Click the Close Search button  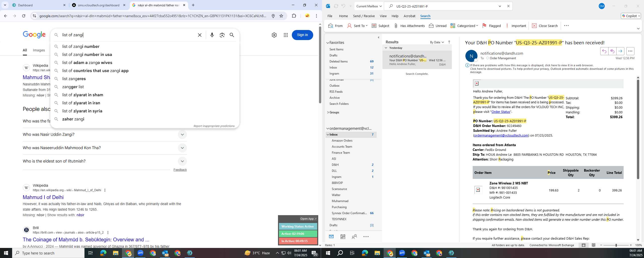545,26
